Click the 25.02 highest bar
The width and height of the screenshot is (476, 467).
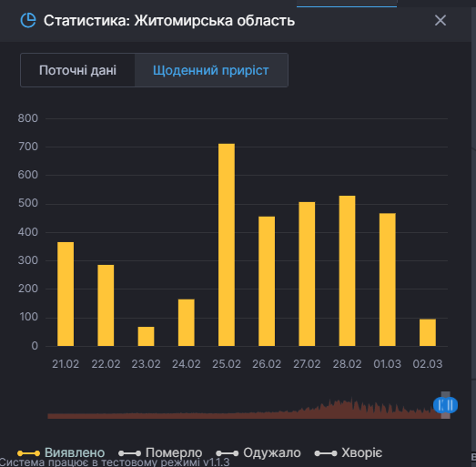pyautogui.click(x=227, y=245)
